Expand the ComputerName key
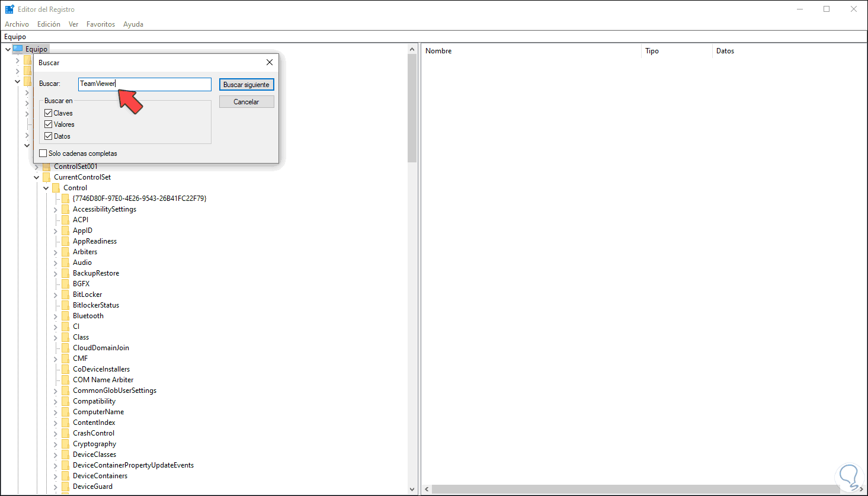Screen dimensions: 868x496 click(x=56, y=412)
